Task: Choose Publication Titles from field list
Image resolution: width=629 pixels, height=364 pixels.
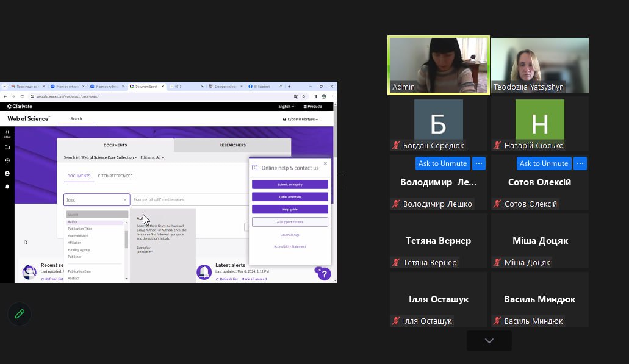Action: (x=80, y=229)
